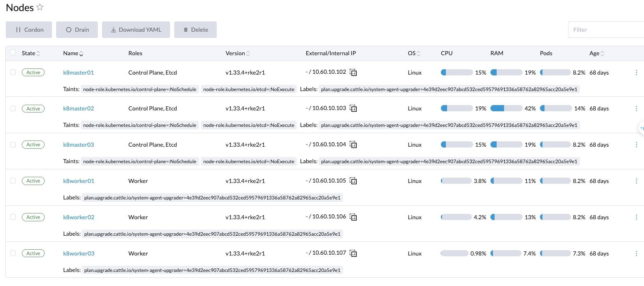Screen dimensions: 644x286
Task: Open action menu for k8master01 row
Action: (x=637, y=72)
